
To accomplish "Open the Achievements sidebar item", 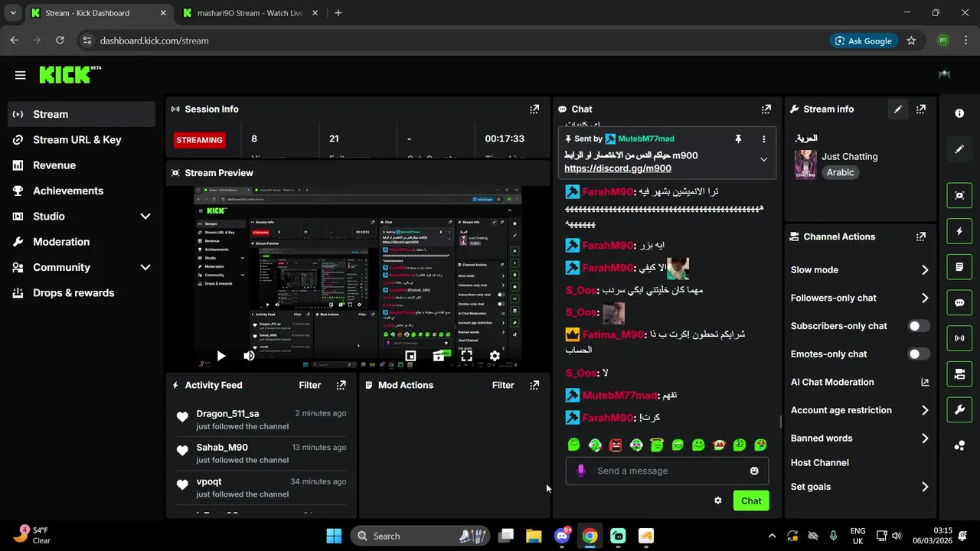I will tap(81, 191).
